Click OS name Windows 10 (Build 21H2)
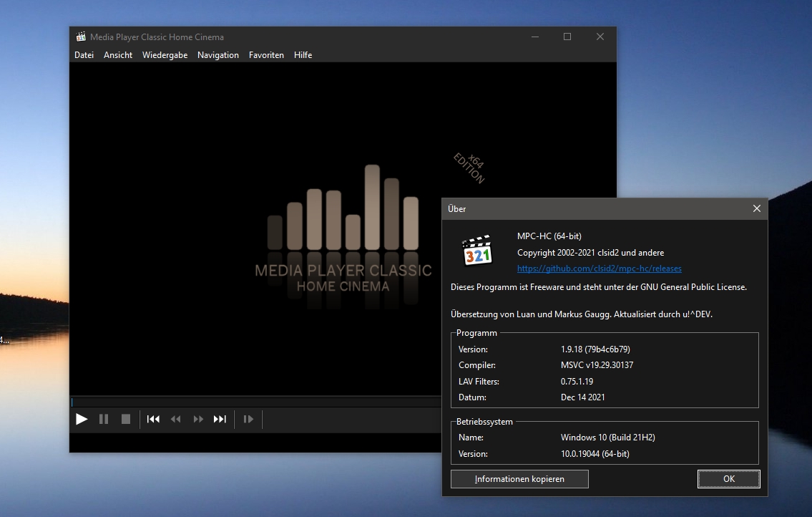The height and width of the screenshot is (517, 812). click(608, 438)
